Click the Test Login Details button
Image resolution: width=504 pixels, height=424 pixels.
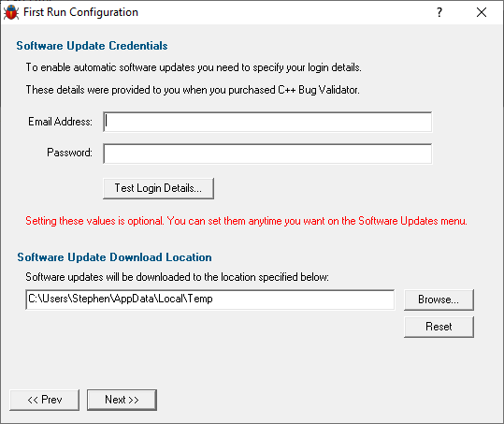click(x=158, y=188)
